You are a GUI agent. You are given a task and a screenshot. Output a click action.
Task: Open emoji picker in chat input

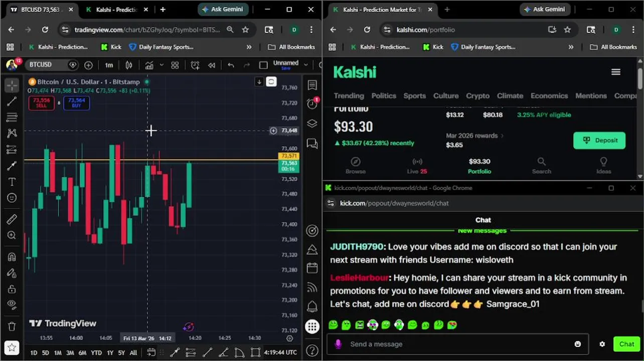coord(578,344)
